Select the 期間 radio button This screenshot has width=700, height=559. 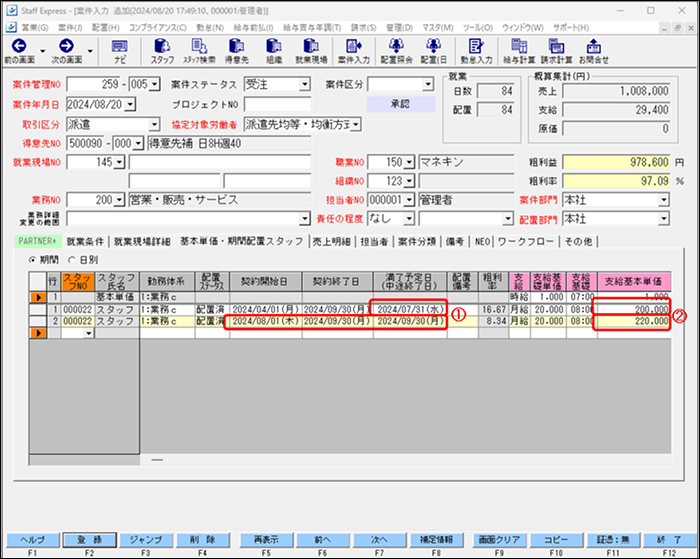[33, 259]
